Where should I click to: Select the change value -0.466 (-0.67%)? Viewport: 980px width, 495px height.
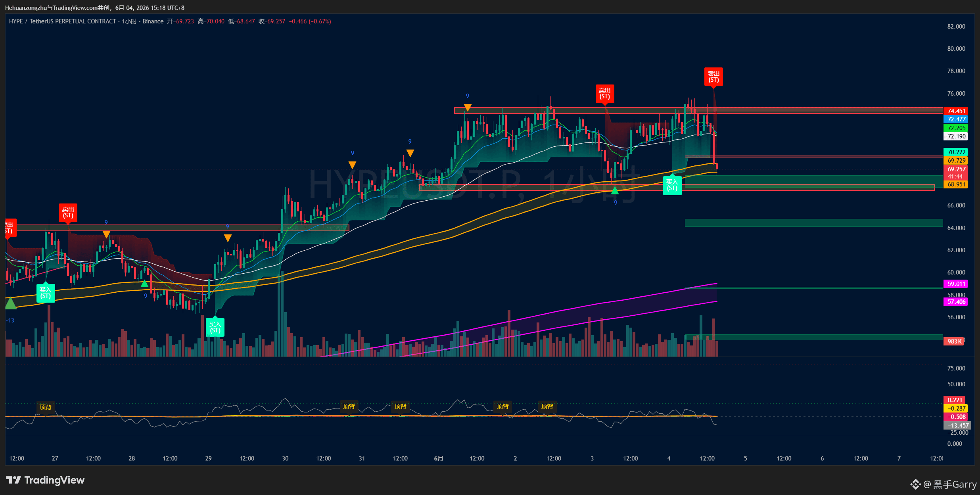point(310,21)
